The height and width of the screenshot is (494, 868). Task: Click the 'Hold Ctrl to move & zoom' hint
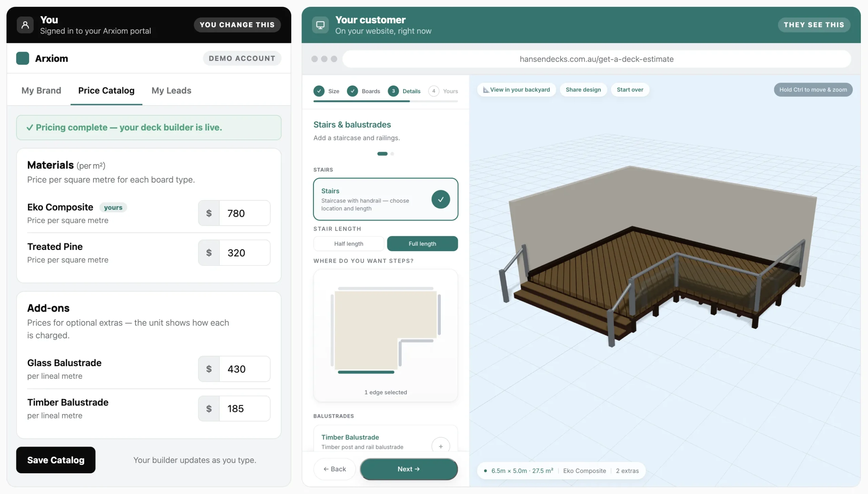pos(813,90)
